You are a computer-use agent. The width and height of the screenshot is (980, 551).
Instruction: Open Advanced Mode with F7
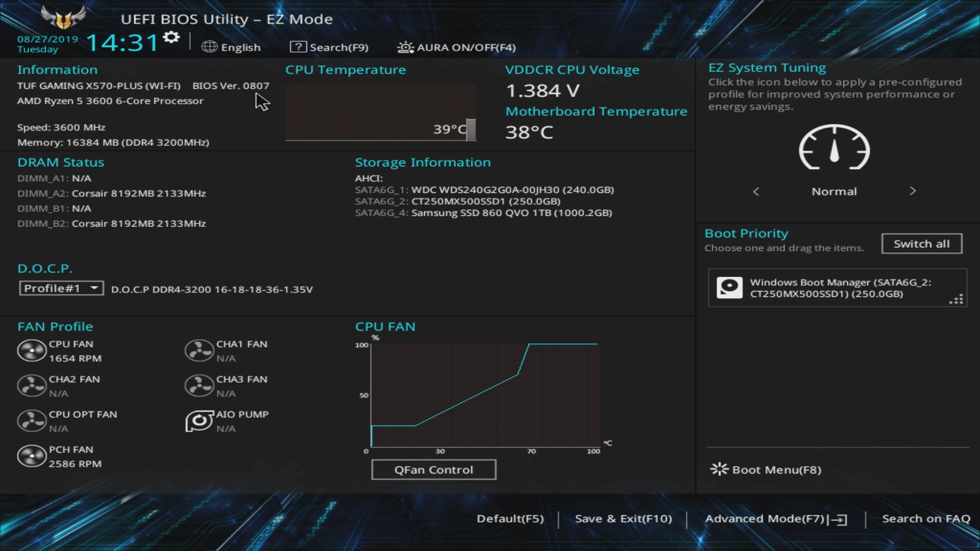coord(774,518)
